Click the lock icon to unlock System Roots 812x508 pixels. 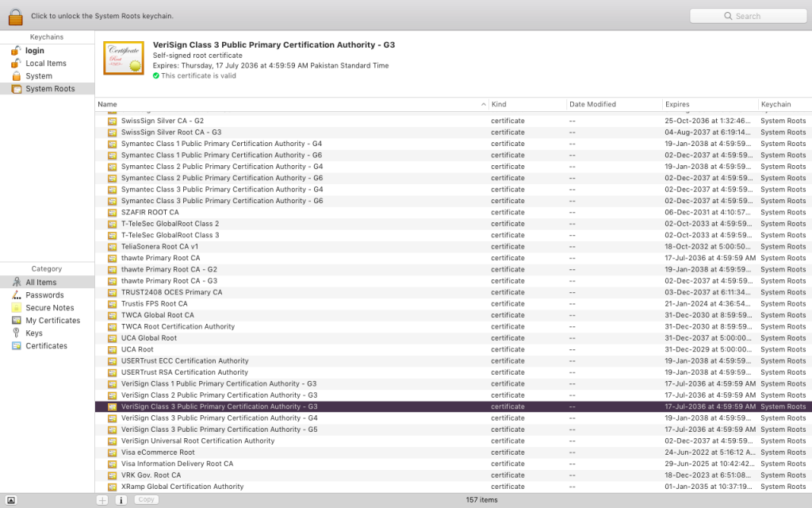(16, 17)
